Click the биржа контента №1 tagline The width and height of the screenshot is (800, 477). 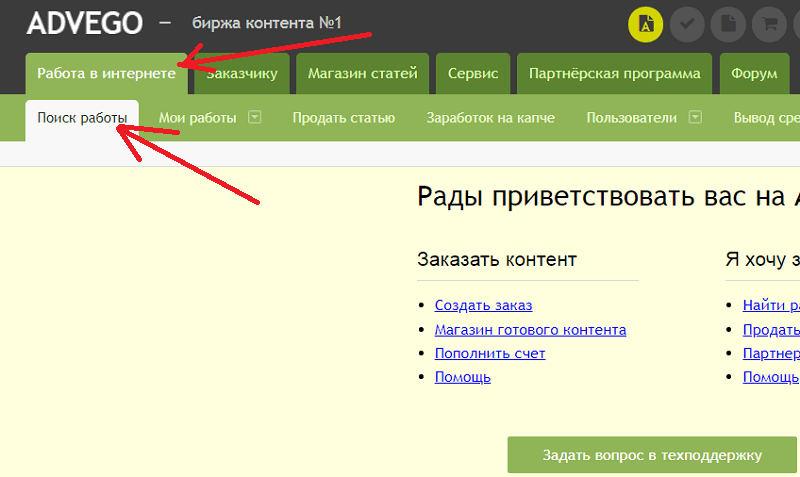click(x=266, y=23)
